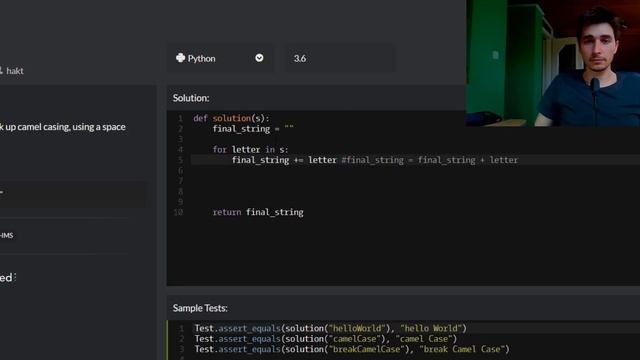The image size is (640, 360).
Task: Click the #final_string comment on line 5
Action: coord(429,160)
